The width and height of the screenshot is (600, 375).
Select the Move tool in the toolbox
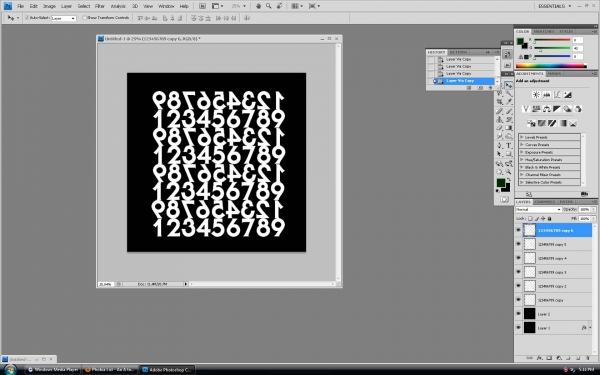pos(508,85)
